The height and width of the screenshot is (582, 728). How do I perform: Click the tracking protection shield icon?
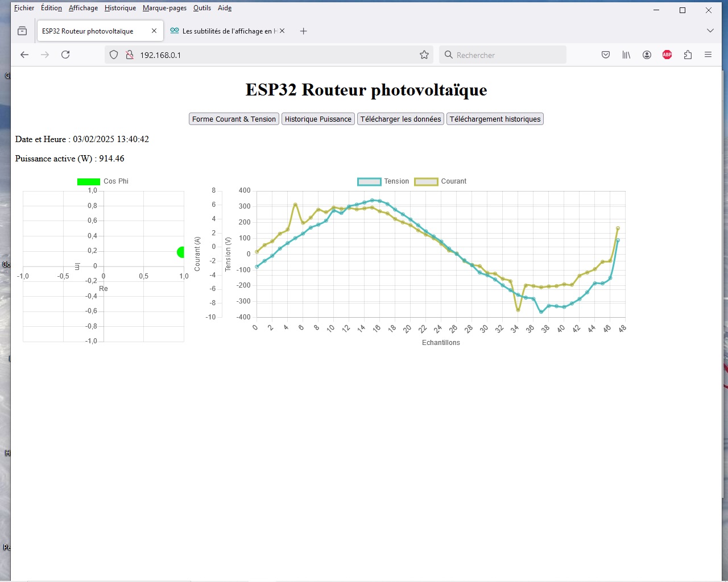tap(114, 55)
